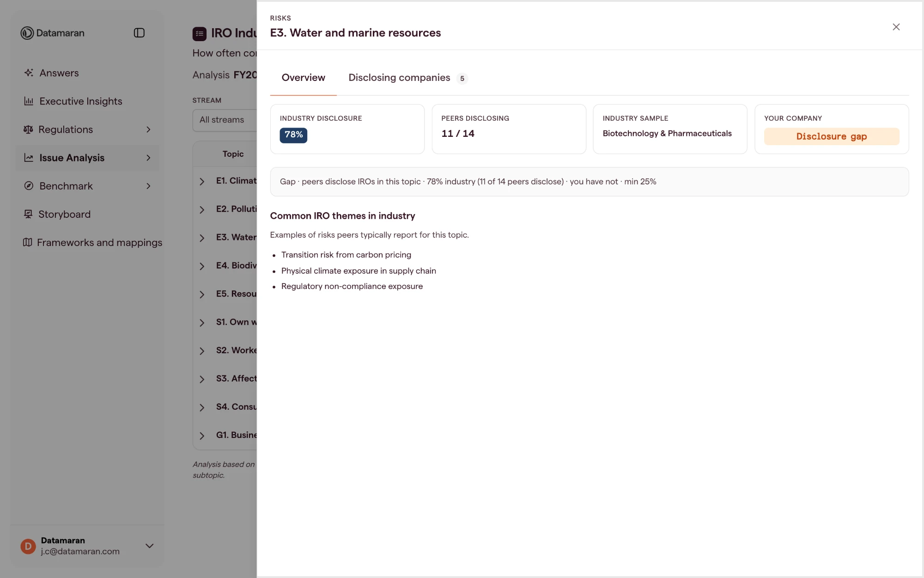Expand the E1. Climate topic row
Viewport: 924px width, 578px height.
click(225, 181)
